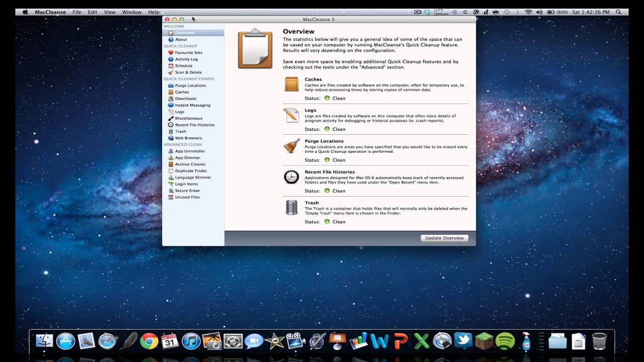Select Overview in the sidebar
The height and width of the screenshot is (362, 644).
click(x=193, y=33)
